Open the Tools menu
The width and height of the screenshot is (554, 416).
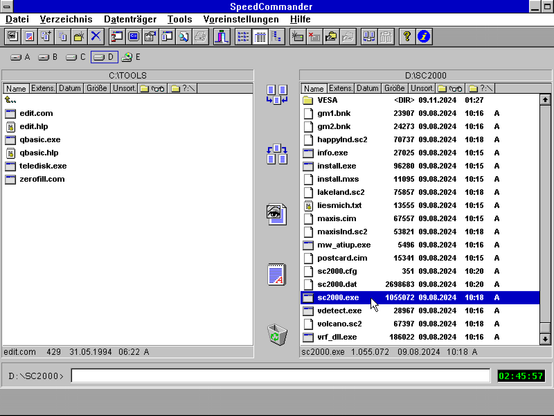tap(179, 19)
